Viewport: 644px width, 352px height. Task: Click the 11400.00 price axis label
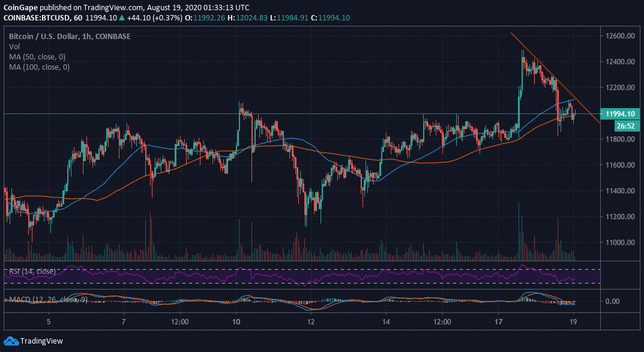tap(620, 191)
